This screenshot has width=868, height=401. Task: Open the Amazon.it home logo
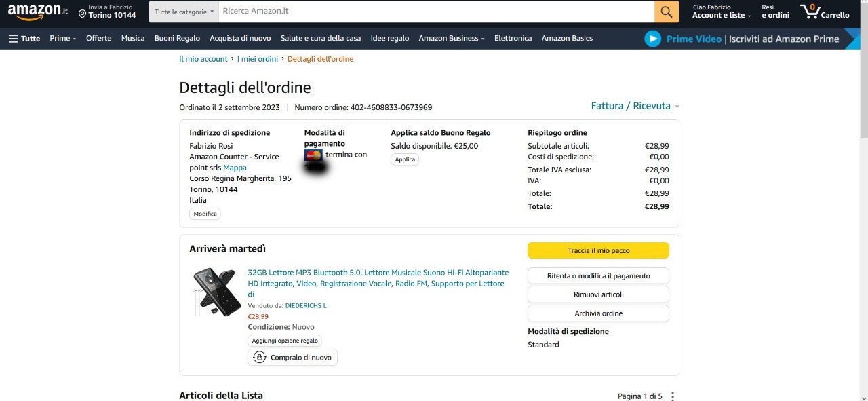coord(38,11)
